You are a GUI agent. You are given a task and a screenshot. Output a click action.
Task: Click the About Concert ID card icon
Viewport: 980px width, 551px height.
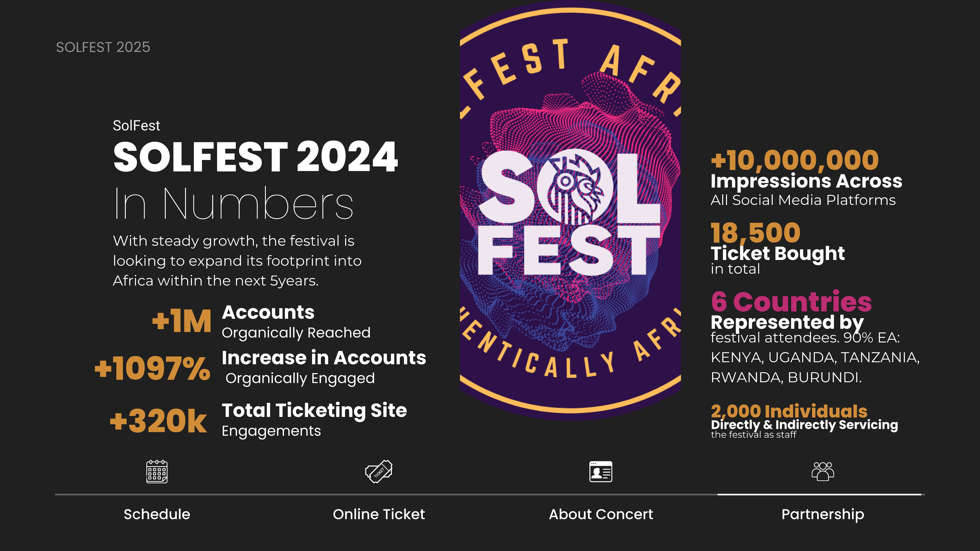tap(601, 471)
